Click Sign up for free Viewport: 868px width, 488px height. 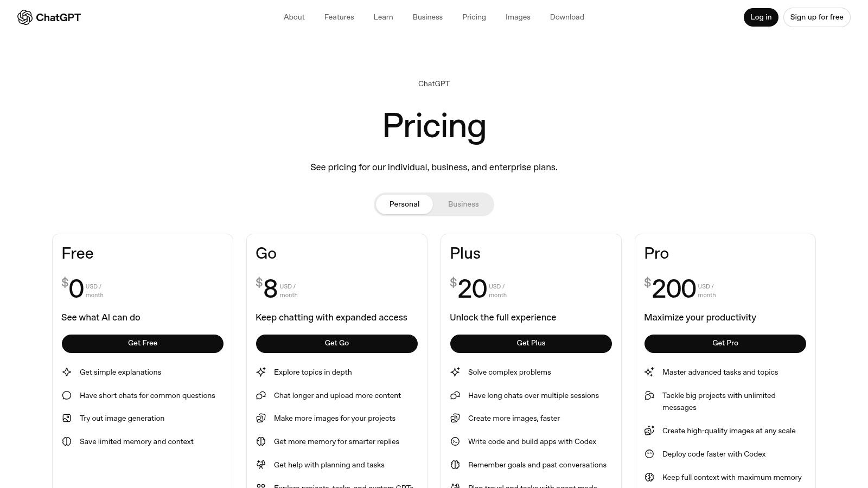click(817, 17)
